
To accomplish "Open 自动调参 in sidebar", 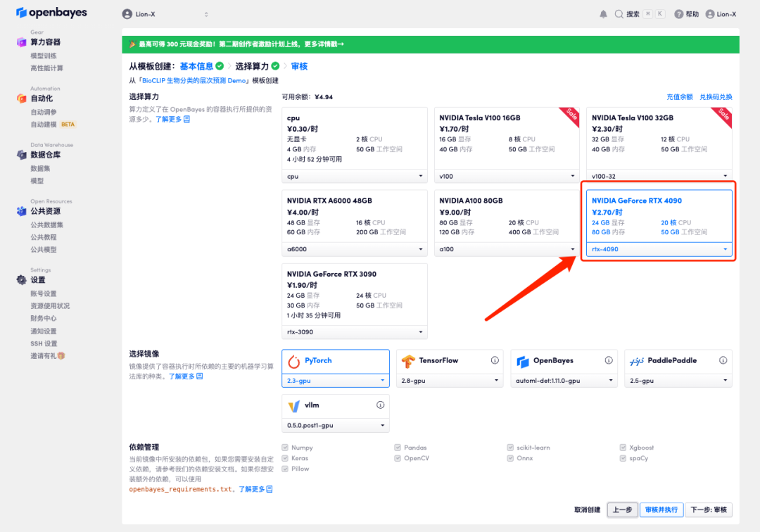I will pyautogui.click(x=44, y=112).
